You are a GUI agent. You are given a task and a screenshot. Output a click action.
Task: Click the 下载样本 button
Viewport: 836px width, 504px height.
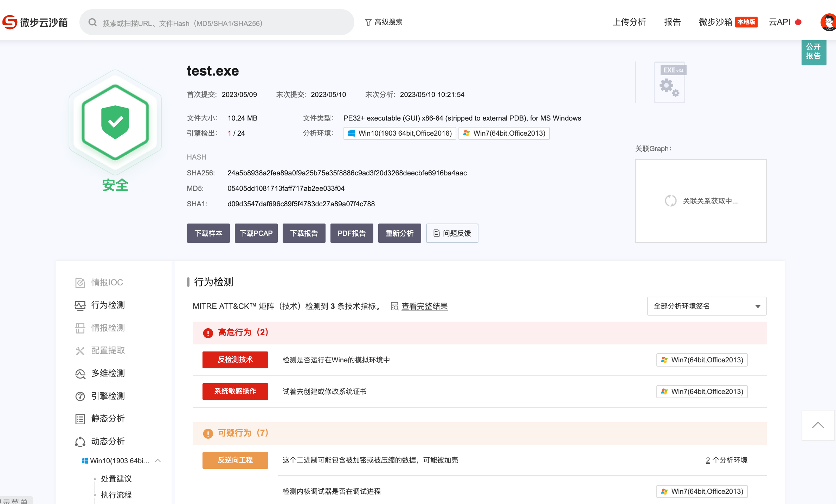208,233
